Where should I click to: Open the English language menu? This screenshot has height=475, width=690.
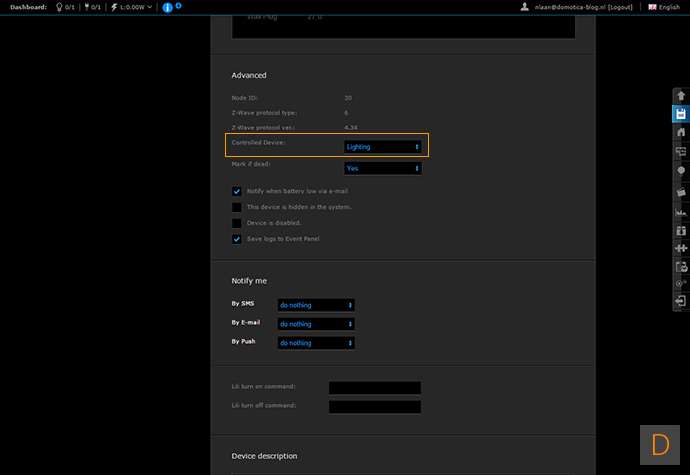[x=664, y=7]
